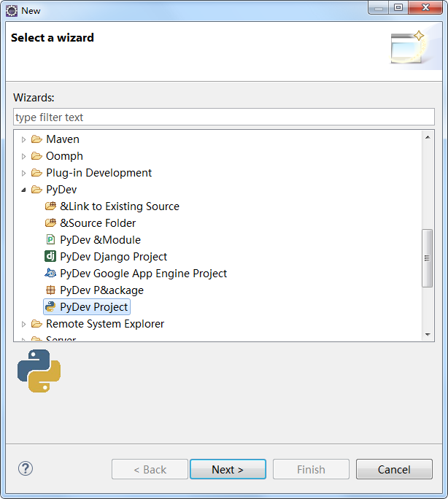Click the Plug-in Development folder icon
Screen dimensions: 448x499
tap(36, 173)
